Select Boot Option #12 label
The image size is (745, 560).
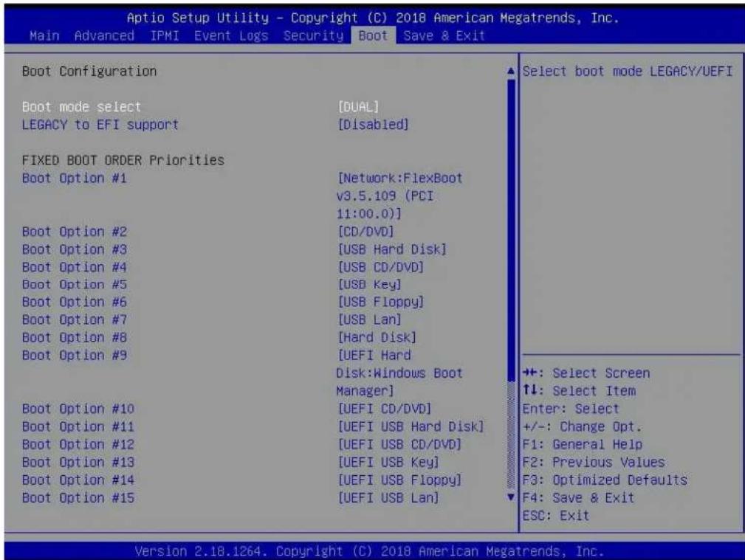coord(78,445)
